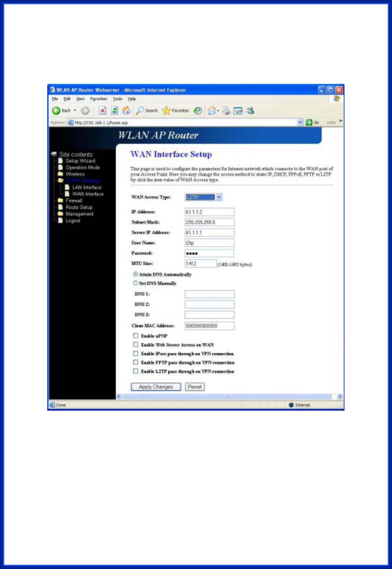Enable uPNP checkbox
Screen dimensions: 392x569
point(136,336)
